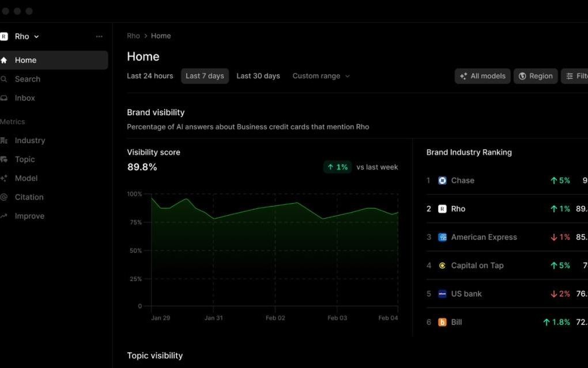Click the Home breadcrumb
Viewport: 588px width, 368px height.
point(161,36)
